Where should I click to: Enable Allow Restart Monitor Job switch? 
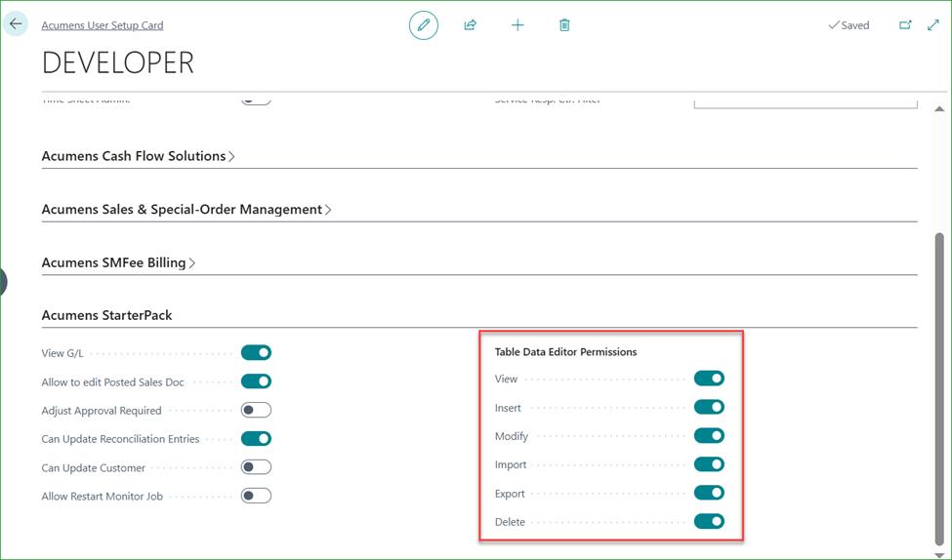pyautogui.click(x=256, y=496)
